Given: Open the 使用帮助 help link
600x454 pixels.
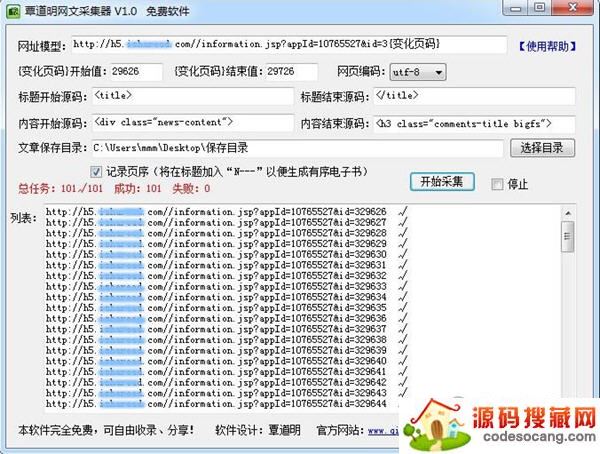Looking at the screenshot, I should 548,46.
